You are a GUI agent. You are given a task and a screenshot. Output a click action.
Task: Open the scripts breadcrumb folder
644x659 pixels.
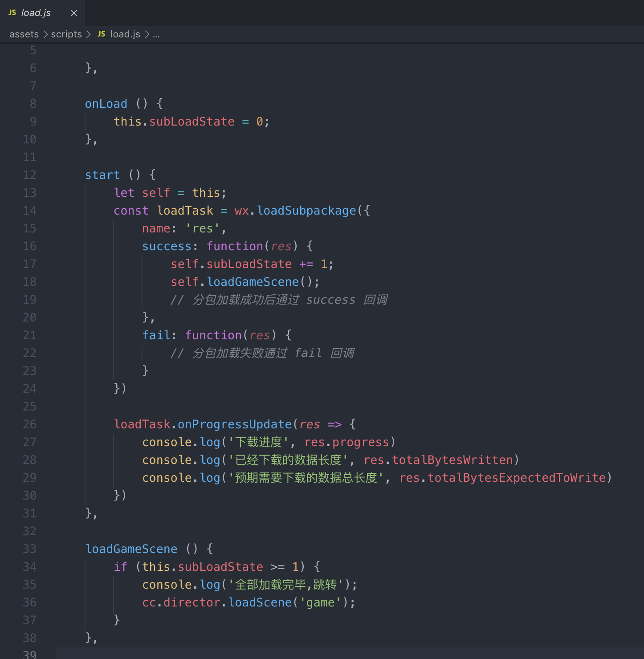click(66, 34)
